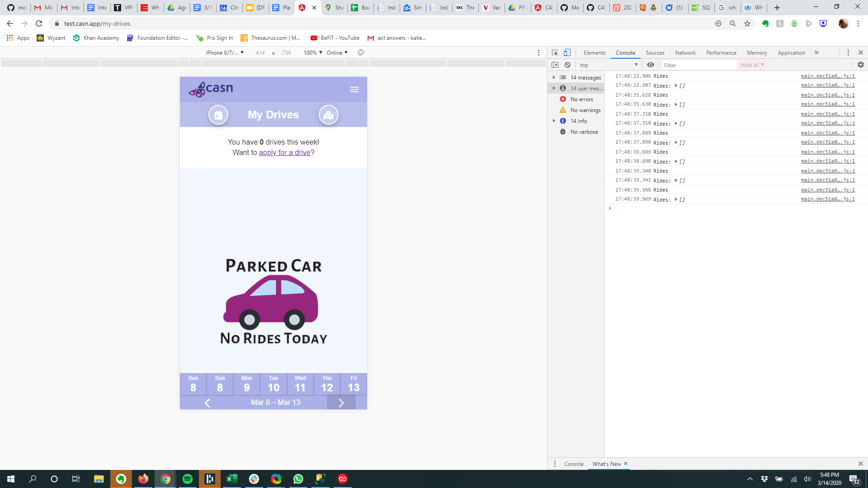Expand the 14 messages group

pos(554,78)
